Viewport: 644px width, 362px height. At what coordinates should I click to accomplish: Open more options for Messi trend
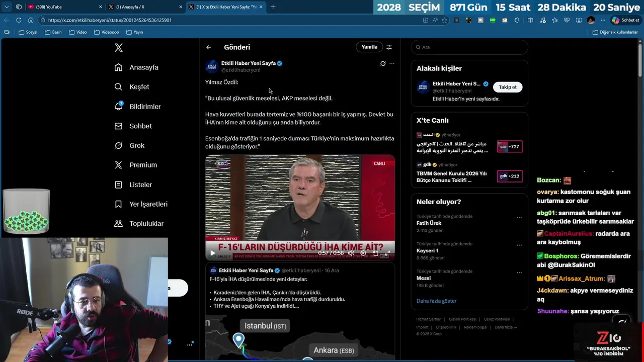click(519, 273)
